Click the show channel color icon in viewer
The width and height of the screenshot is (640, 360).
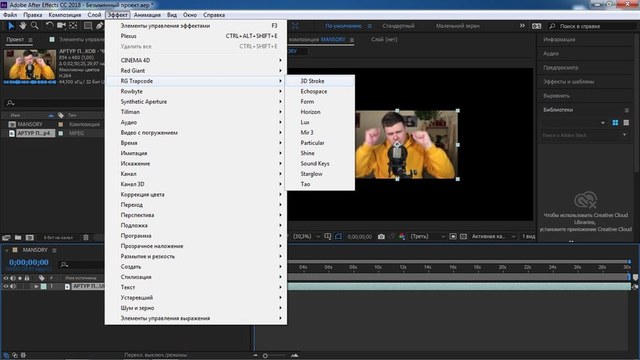click(x=402, y=236)
